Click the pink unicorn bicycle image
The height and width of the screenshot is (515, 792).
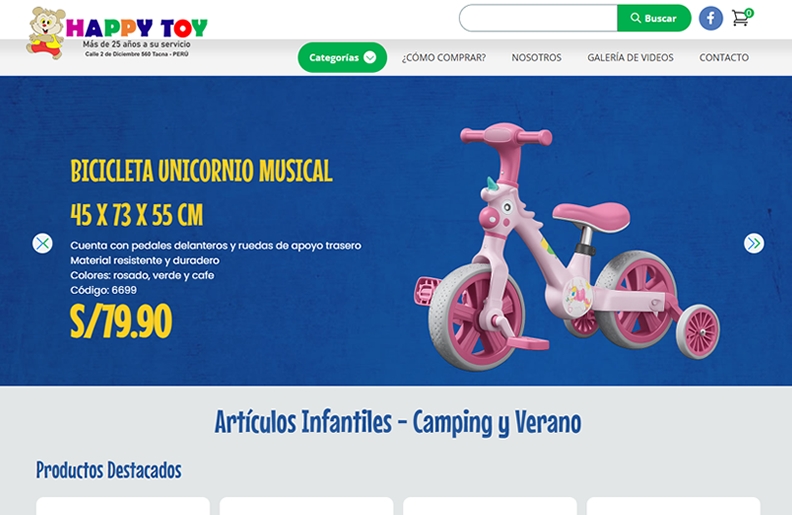pyautogui.click(x=567, y=247)
